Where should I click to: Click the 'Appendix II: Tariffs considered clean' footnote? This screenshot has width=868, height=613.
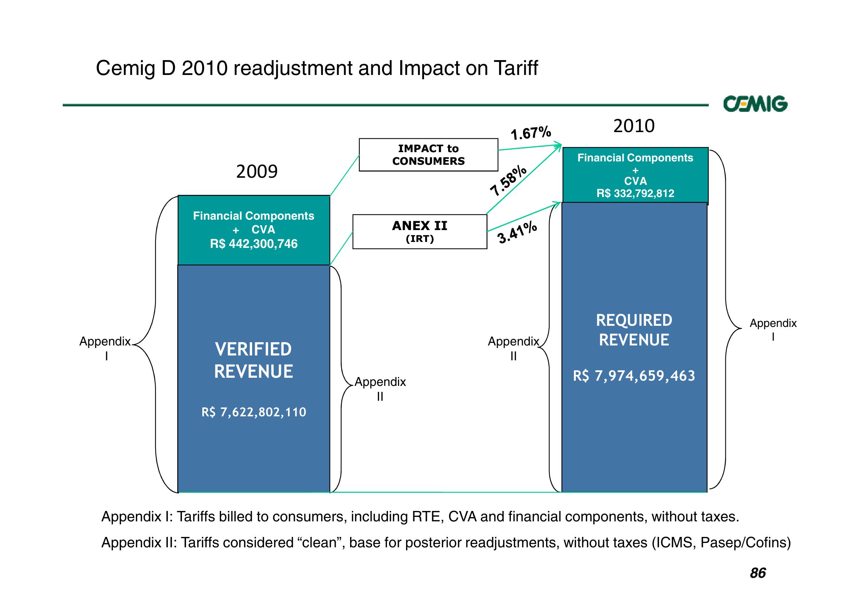[446, 543]
